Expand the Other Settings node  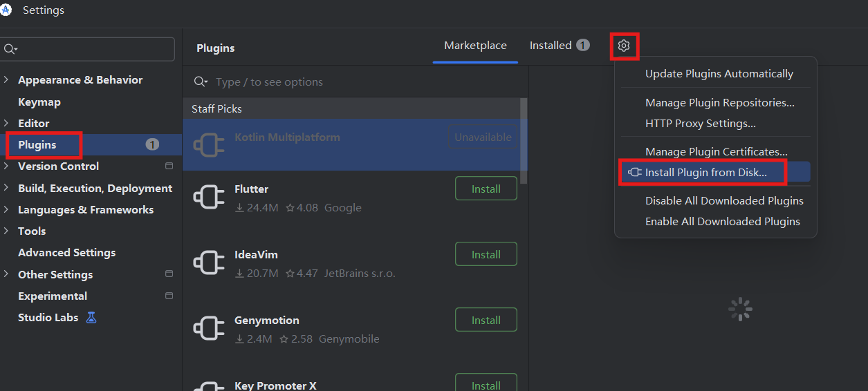[x=6, y=274]
